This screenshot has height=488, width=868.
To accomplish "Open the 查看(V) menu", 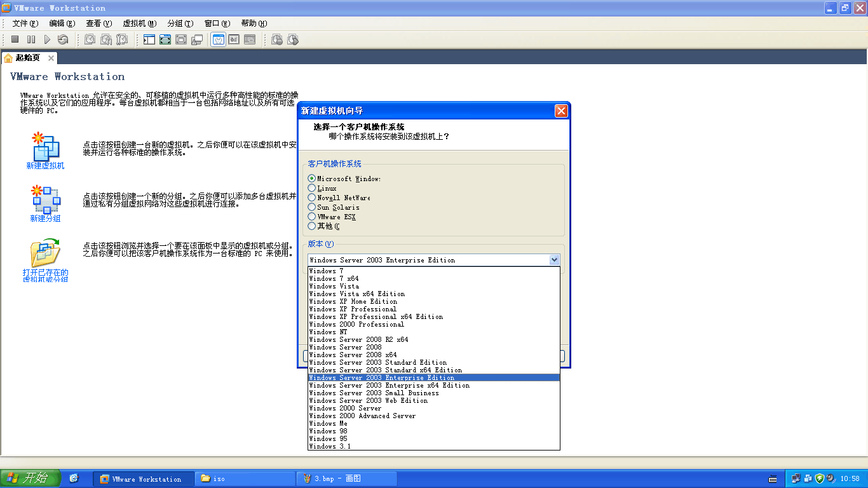I will [99, 24].
